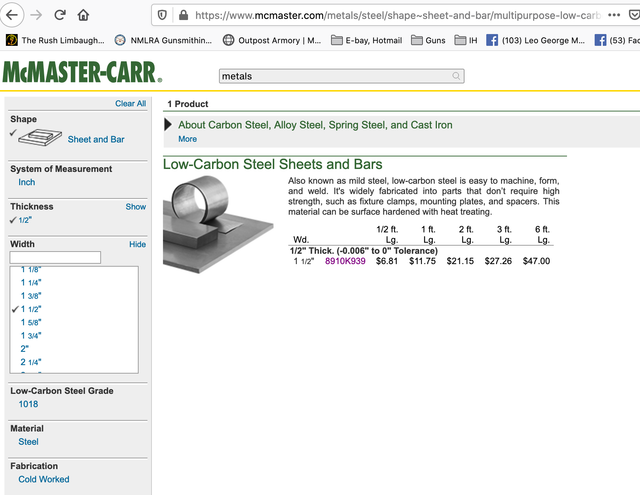Uncheck the Sheet and Bar shape filter
Viewport: 640px width, 495px height.
click(13, 133)
